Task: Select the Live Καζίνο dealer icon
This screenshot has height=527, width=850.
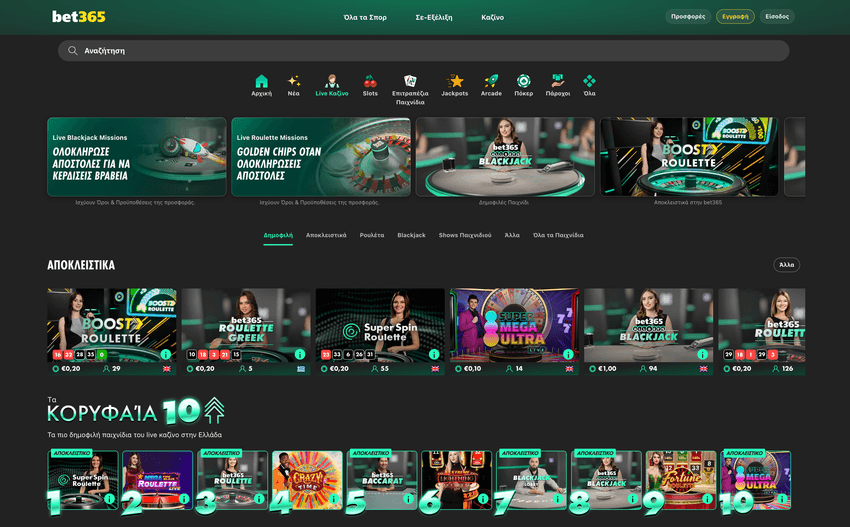Action: point(332,81)
